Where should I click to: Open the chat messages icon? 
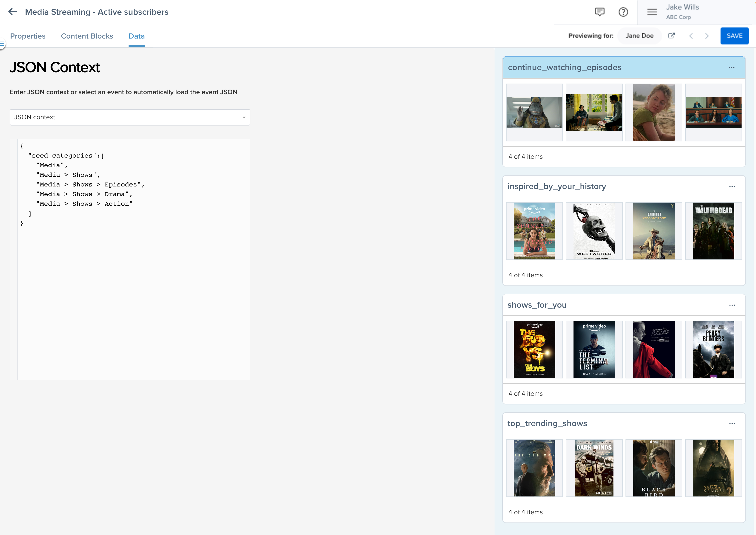click(x=600, y=12)
